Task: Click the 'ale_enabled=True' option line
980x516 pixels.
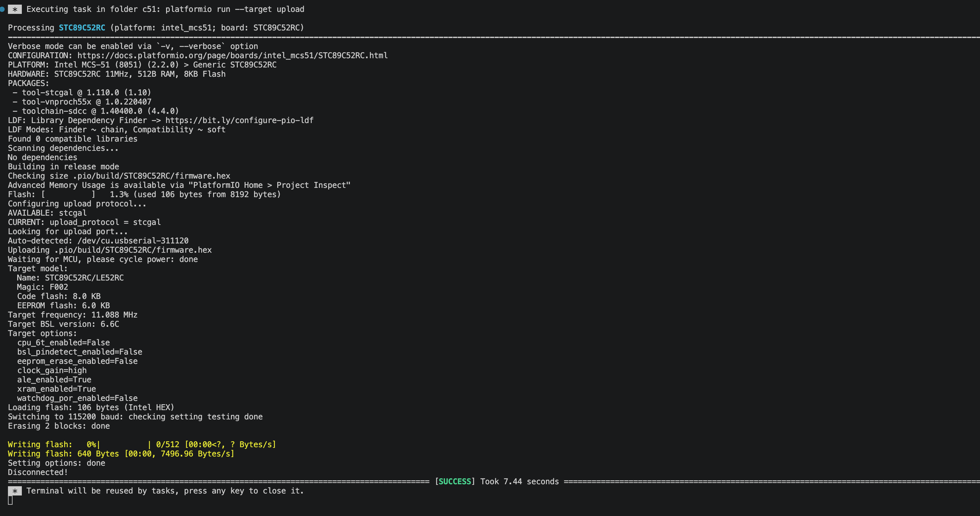Action: point(54,379)
